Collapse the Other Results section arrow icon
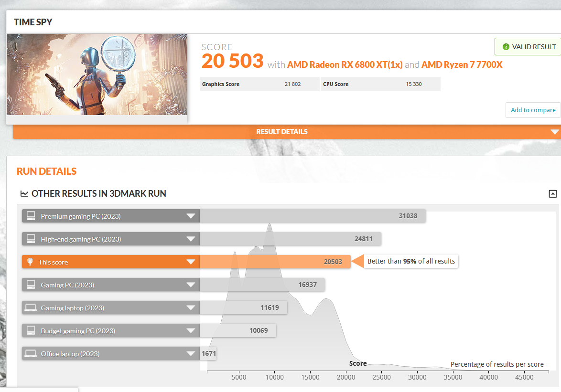This screenshot has width=561, height=392. pos(553,194)
